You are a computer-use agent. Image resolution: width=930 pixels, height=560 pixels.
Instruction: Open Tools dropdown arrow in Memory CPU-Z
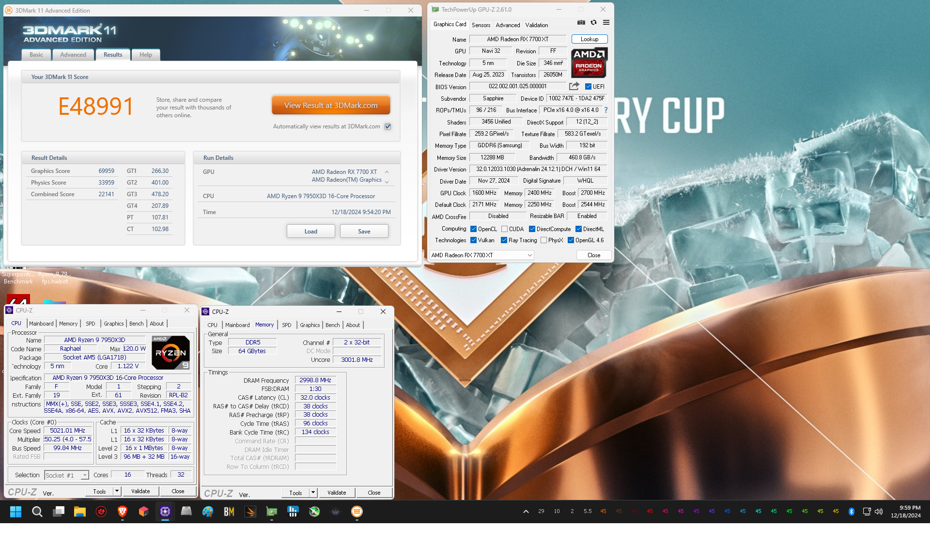click(313, 493)
